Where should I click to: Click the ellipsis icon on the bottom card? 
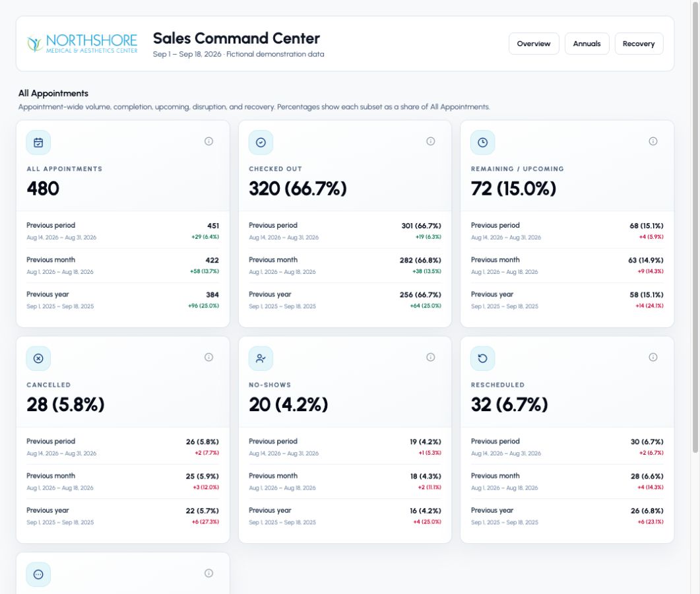tap(38, 574)
